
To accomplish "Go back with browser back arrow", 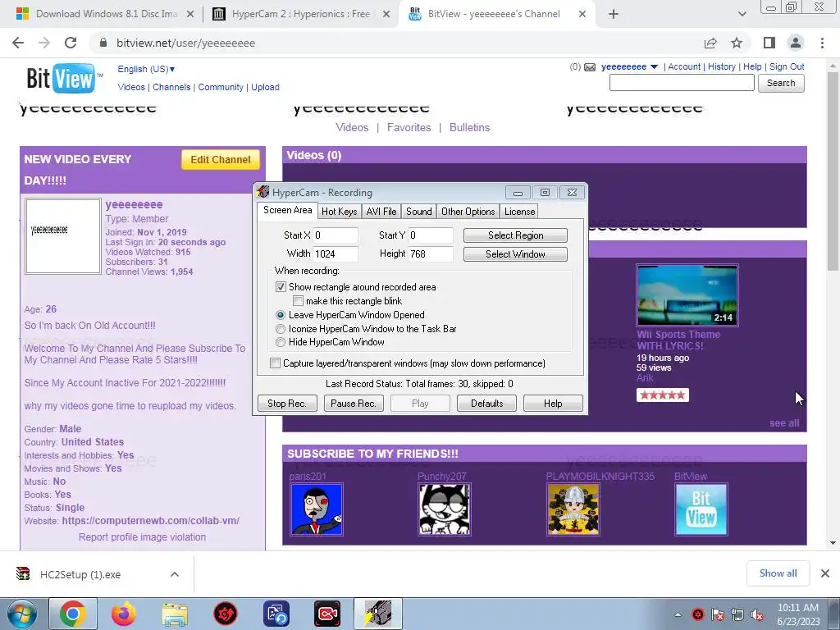I will click(18, 43).
